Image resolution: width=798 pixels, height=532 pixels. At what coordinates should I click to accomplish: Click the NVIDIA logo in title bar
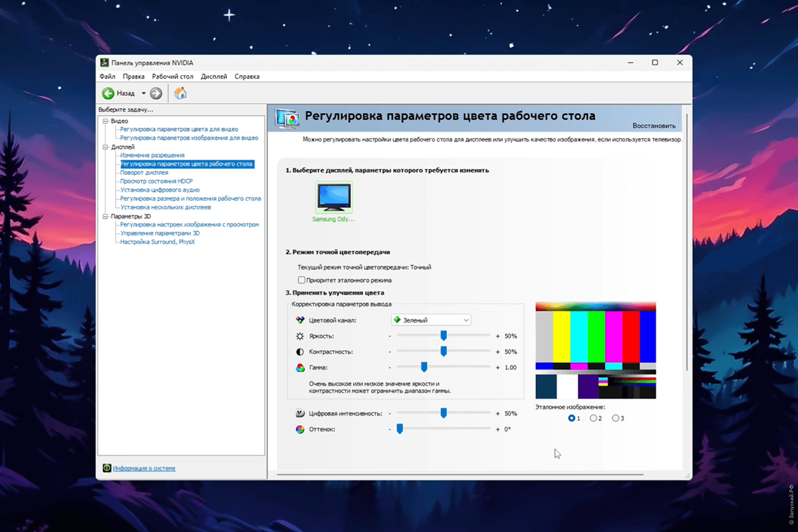[104, 63]
